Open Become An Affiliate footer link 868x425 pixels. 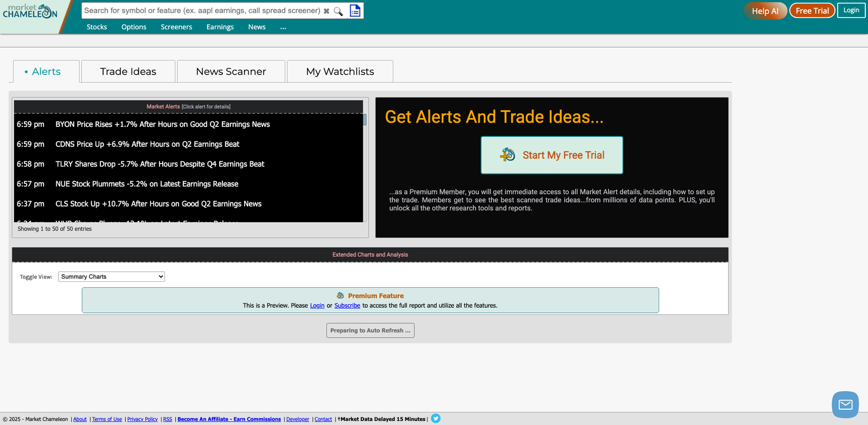[x=229, y=419]
